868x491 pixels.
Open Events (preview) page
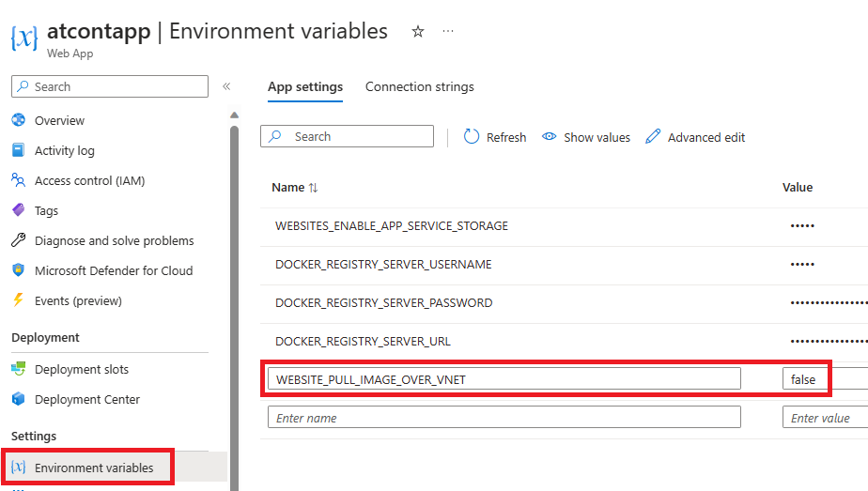click(x=78, y=300)
